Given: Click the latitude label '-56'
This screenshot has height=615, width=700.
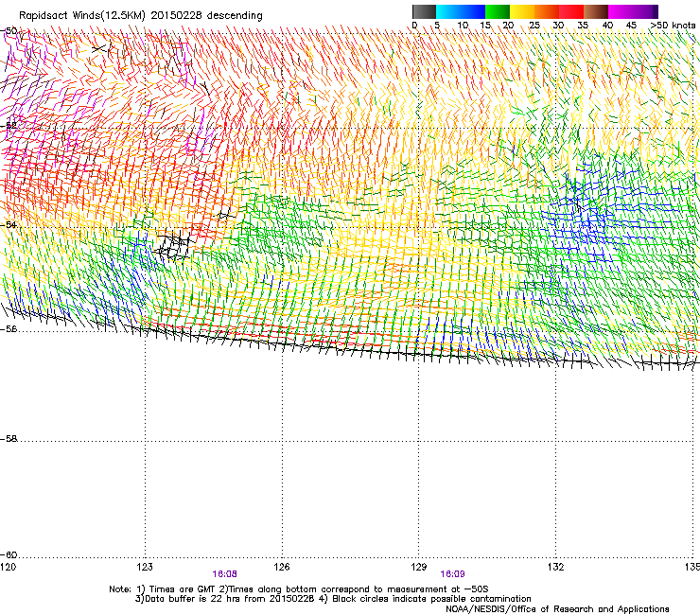Looking at the screenshot, I should [x=9, y=329].
